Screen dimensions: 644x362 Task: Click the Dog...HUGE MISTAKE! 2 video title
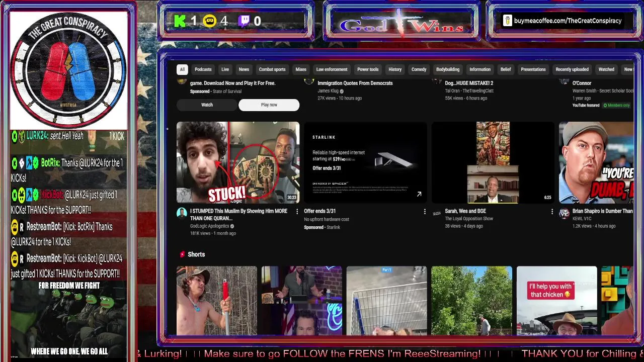pyautogui.click(x=469, y=83)
